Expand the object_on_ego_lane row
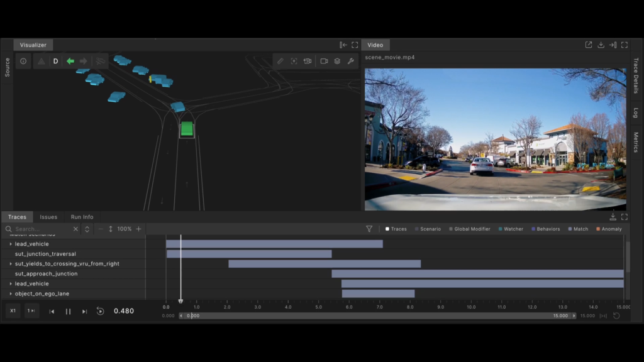The width and height of the screenshot is (644, 362). [x=11, y=294]
